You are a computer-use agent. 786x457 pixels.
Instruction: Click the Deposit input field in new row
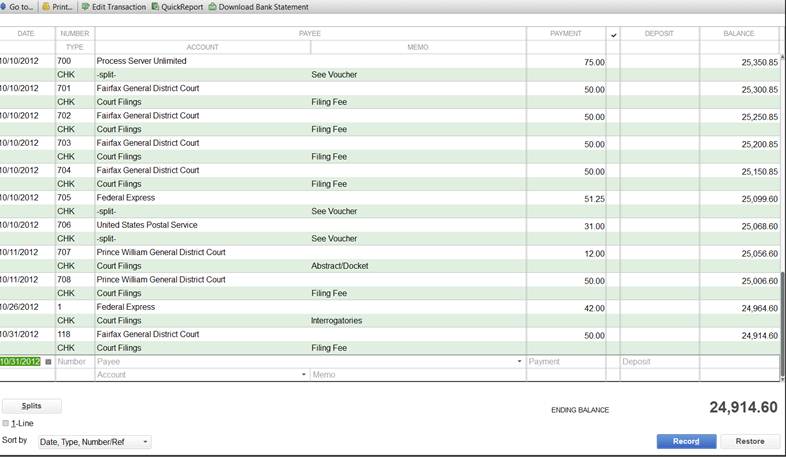658,362
